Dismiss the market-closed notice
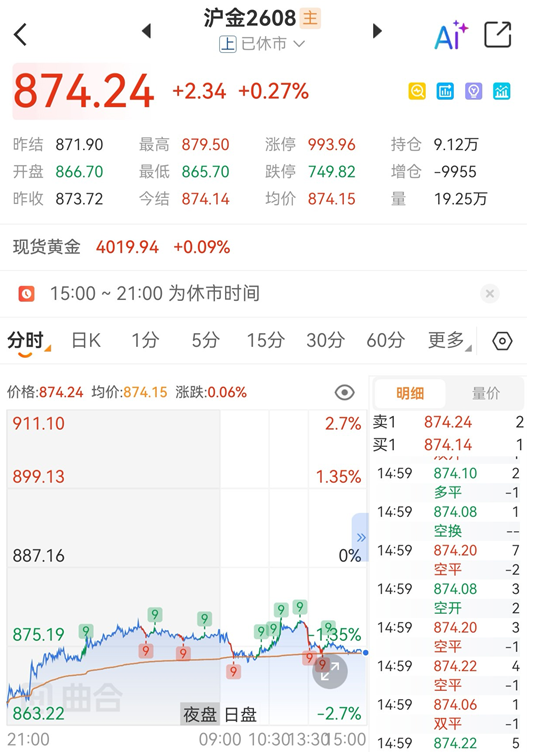Screen dimensions: 536x752 click(489, 294)
